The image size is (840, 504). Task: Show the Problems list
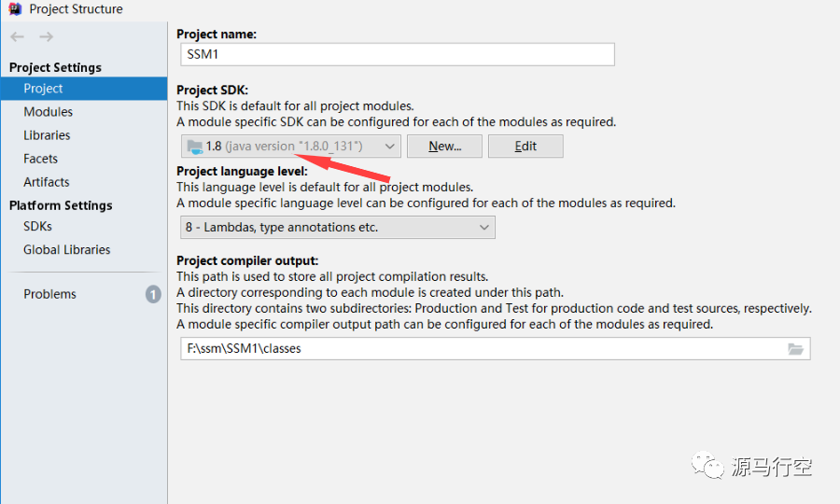pyautogui.click(x=50, y=294)
